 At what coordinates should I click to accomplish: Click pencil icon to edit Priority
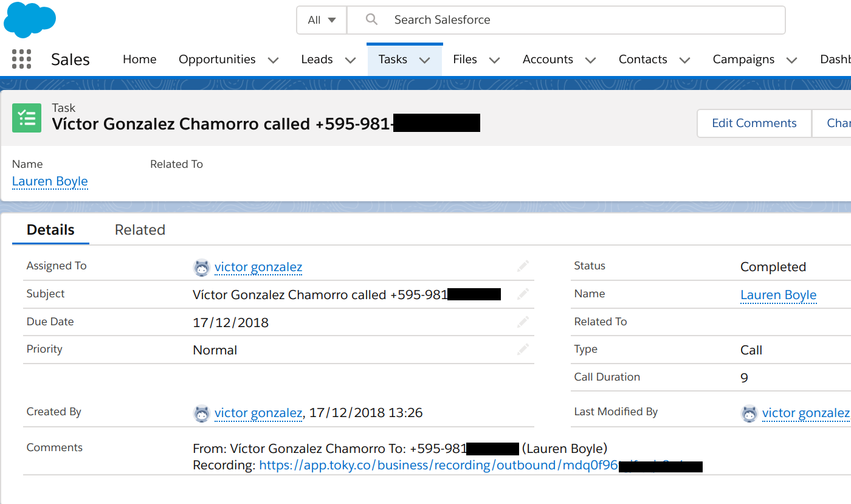(523, 350)
